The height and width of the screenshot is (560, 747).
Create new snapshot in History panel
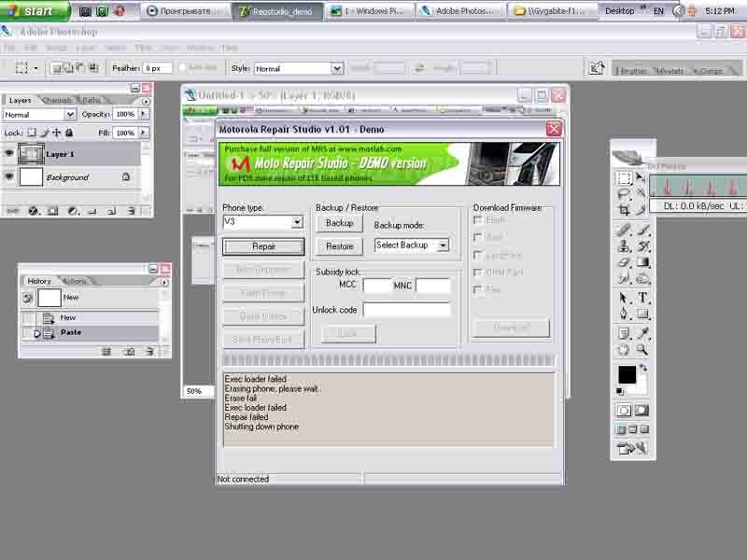pos(129,352)
